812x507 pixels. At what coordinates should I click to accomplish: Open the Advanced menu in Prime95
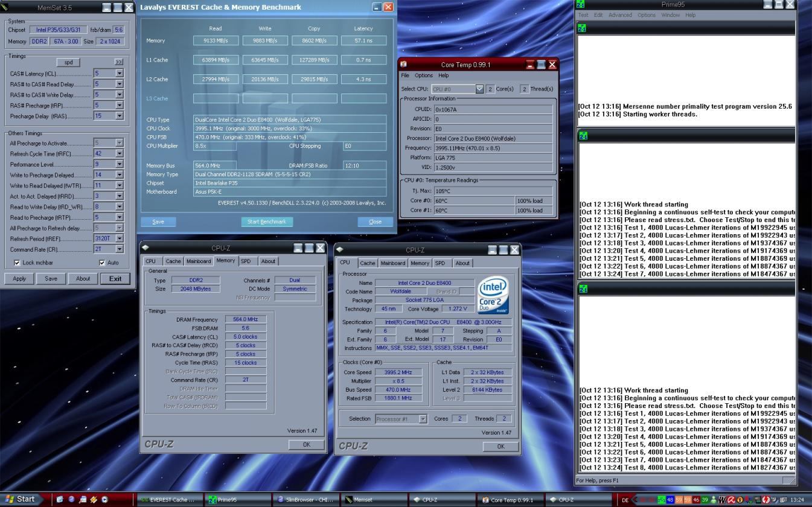pyautogui.click(x=620, y=15)
